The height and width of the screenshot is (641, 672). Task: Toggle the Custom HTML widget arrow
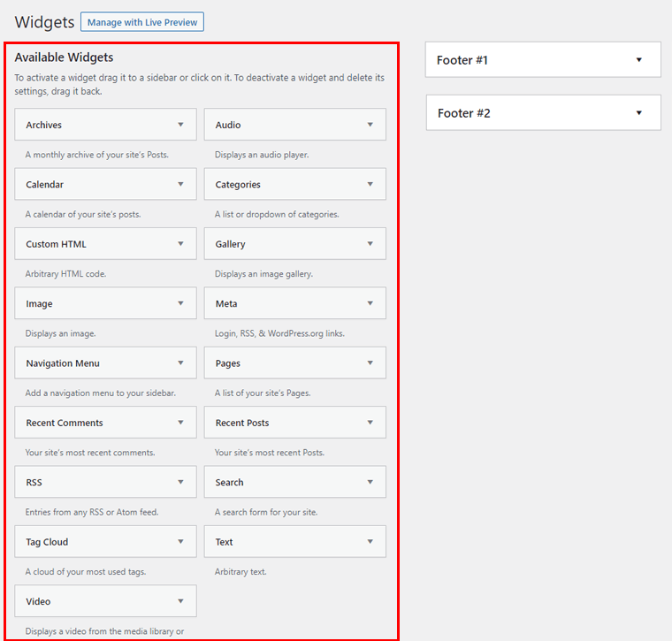180,244
